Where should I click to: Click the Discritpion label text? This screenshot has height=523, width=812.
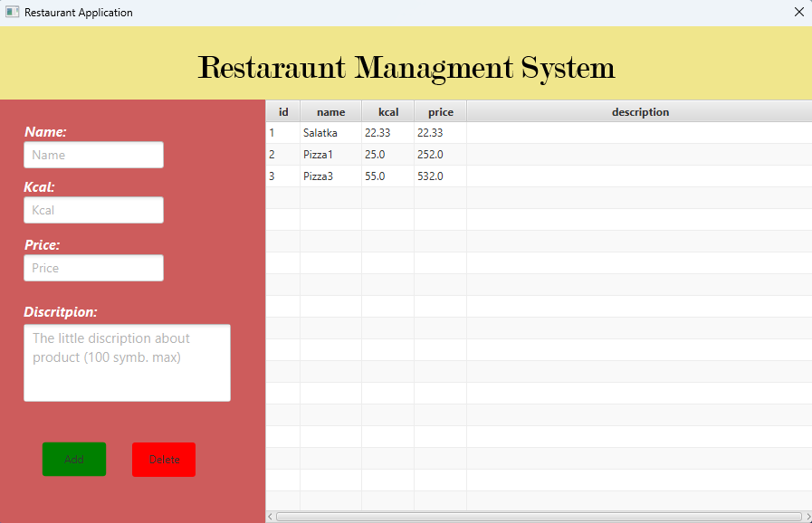(x=62, y=311)
